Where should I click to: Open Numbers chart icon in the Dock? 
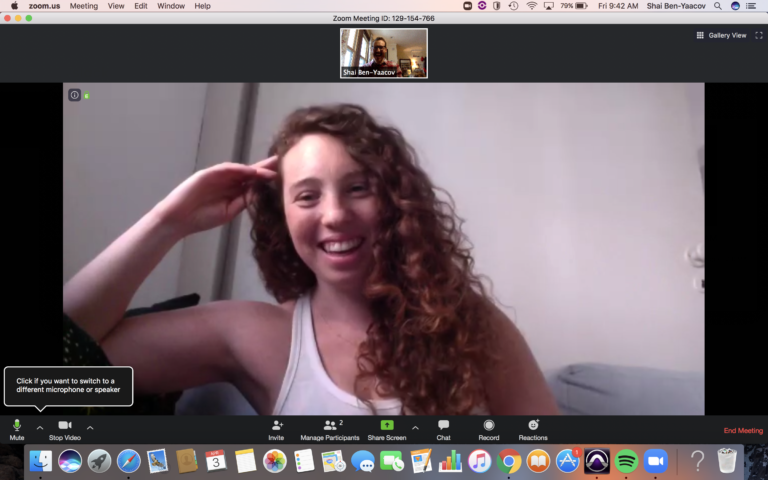[x=450, y=461]
